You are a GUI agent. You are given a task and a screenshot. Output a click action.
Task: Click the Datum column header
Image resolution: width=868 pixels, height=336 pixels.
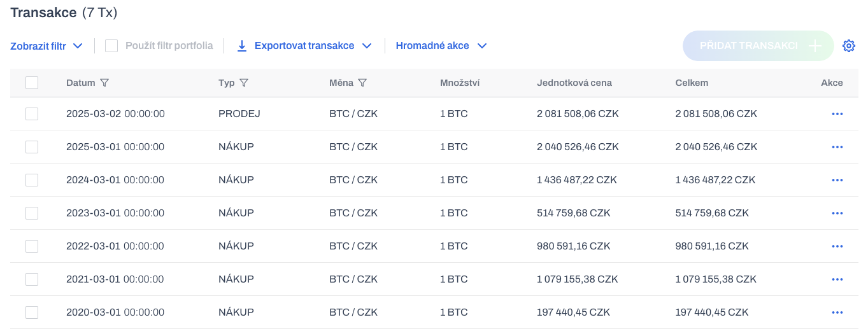(81, 83)
